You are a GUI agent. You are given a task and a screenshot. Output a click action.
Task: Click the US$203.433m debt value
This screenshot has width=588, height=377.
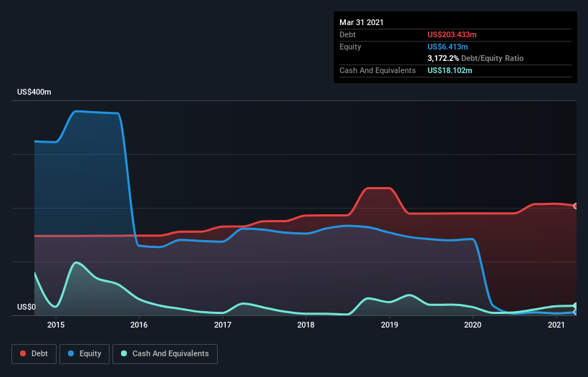[452, 34]
